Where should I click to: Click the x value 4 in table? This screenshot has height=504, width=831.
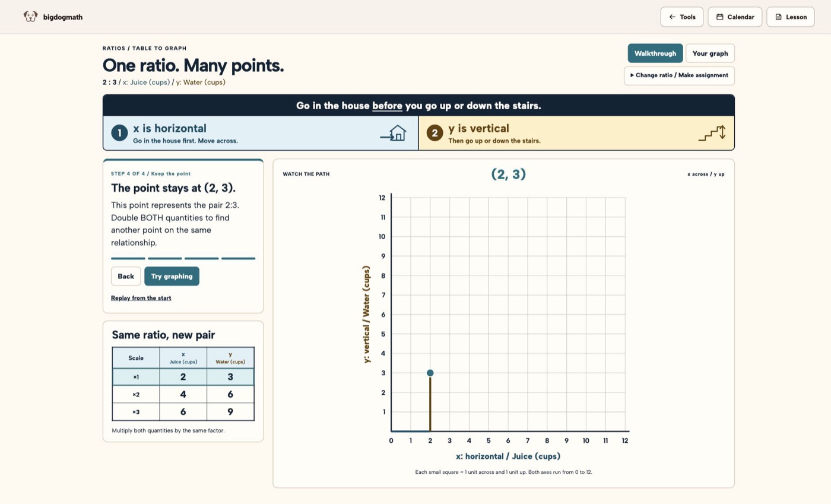pos(183,394)
